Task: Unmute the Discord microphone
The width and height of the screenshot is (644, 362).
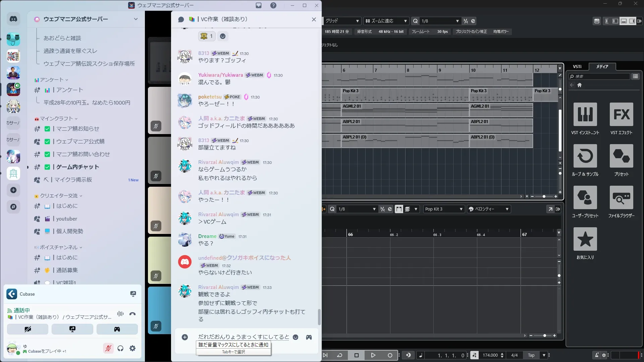Action: [108, 349]
